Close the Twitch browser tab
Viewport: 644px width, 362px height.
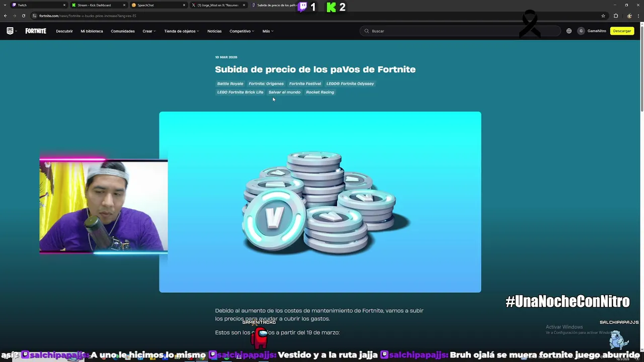64,5
